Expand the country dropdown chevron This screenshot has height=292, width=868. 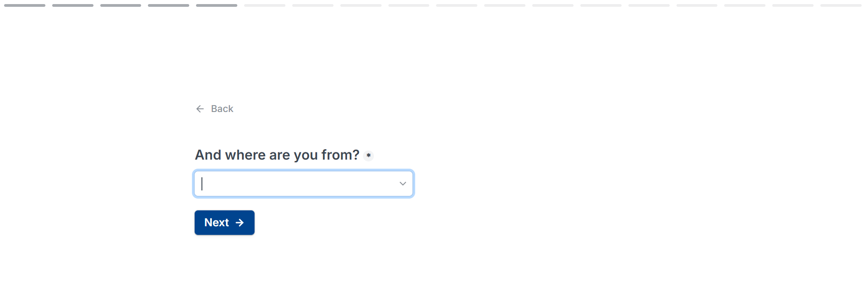click(x=402, y=184)
